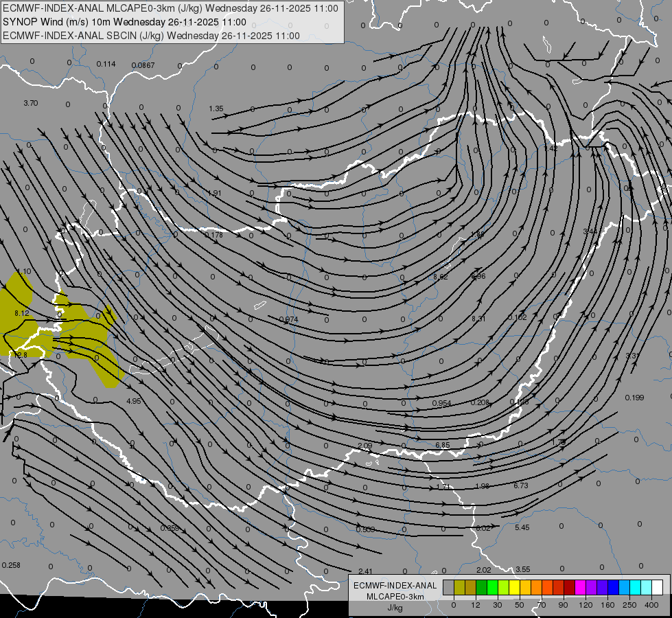
Task: Click the map value 0.974
Action: 288,319
